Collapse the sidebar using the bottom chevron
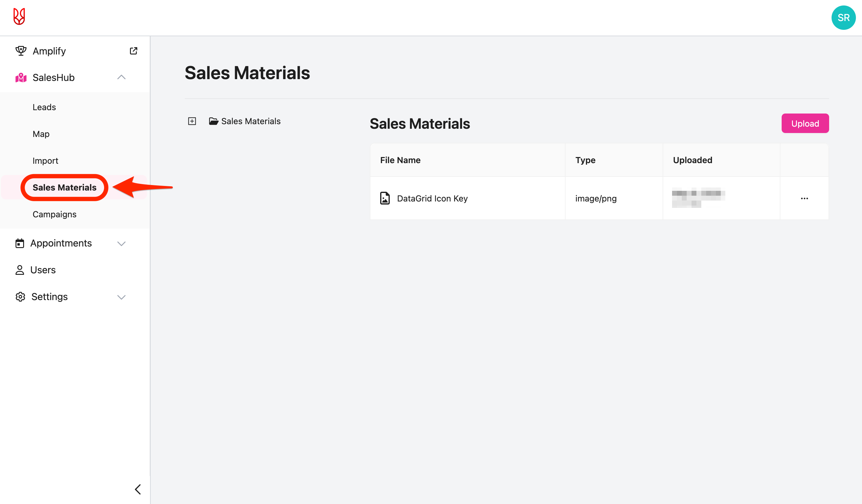The image size is (862, 504). tap(138, 489)
